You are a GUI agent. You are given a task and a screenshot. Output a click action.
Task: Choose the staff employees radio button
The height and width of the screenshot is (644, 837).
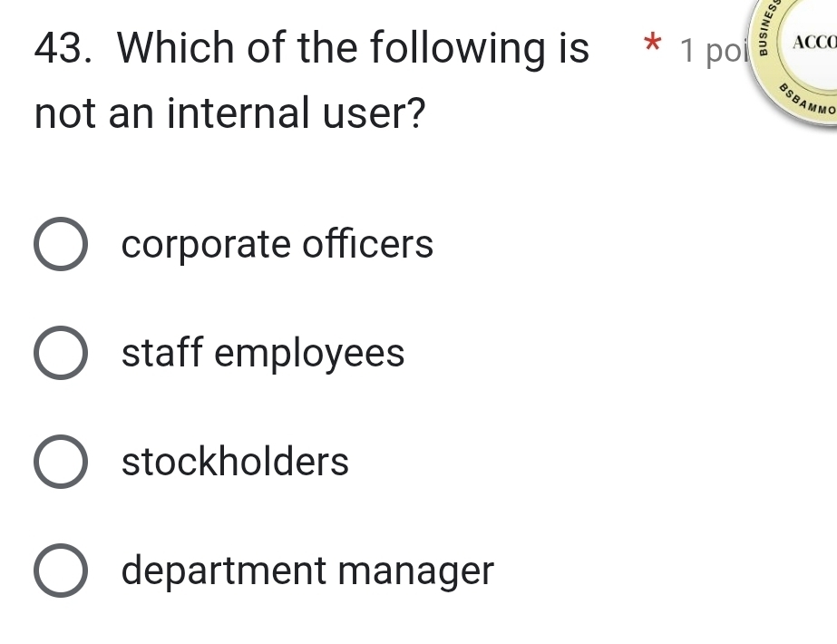point(62,353)
